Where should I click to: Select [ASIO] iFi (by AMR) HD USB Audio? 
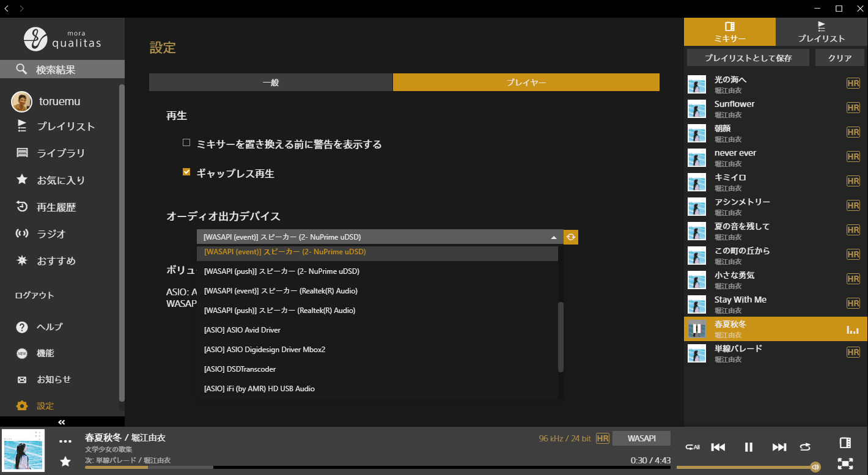coord(377,389)
